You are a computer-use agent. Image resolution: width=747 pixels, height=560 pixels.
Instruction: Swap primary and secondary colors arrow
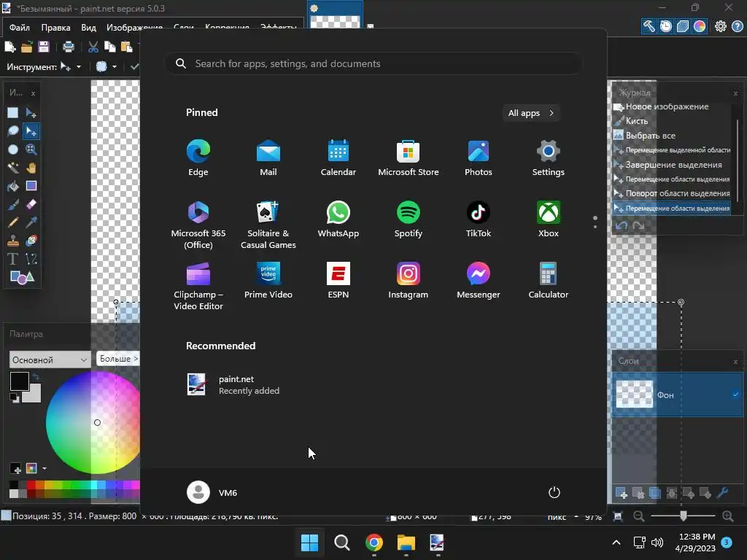point(36,377)
